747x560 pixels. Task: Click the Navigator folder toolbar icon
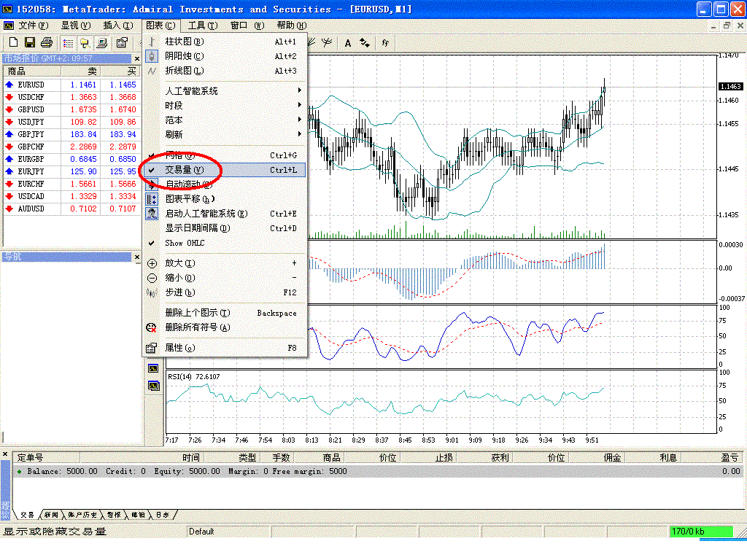[85, 43]
